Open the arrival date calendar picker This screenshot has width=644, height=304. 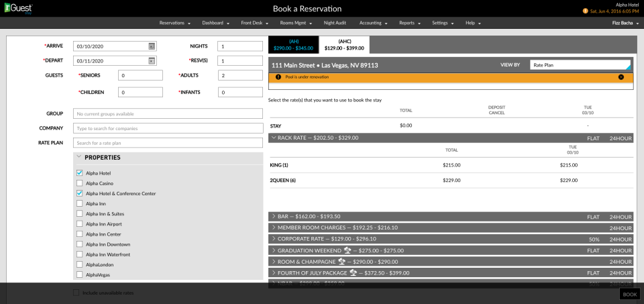point(152,46)
